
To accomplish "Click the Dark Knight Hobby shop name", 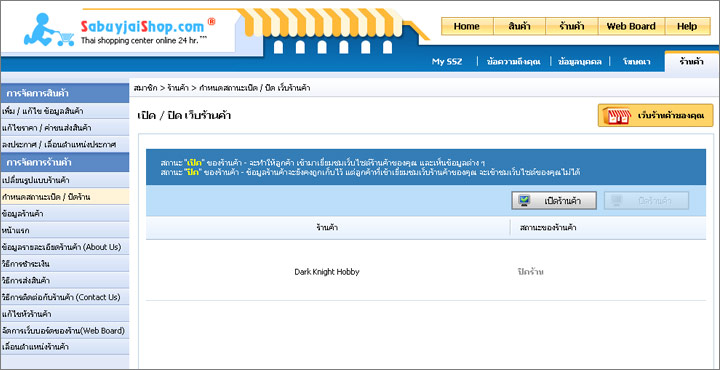I will [327, 272].
